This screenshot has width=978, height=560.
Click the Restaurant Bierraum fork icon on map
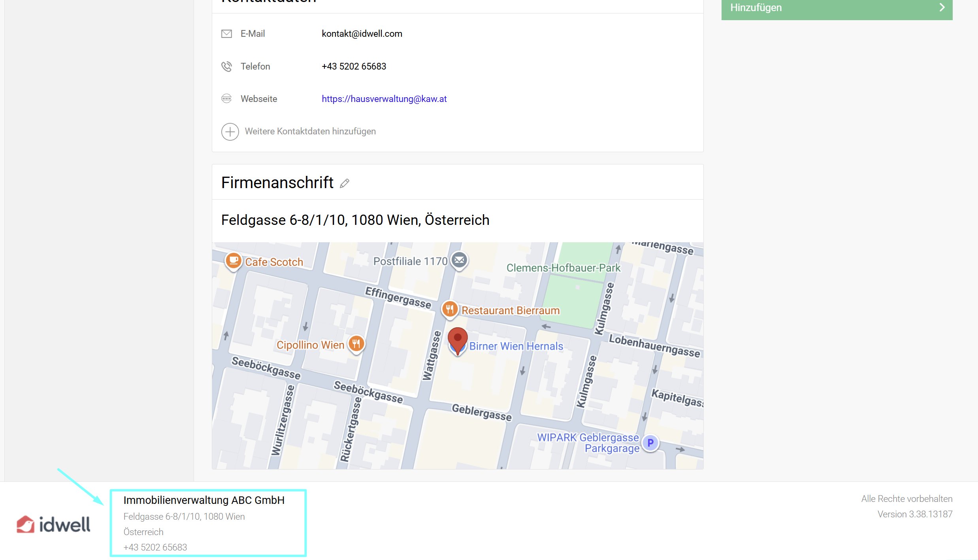(x=450, y=309)
